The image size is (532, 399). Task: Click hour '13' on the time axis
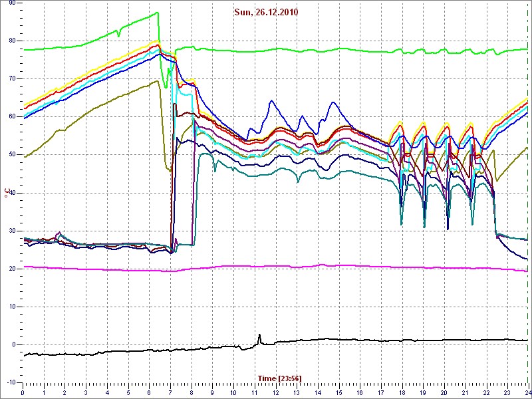(x=297, y=393)
